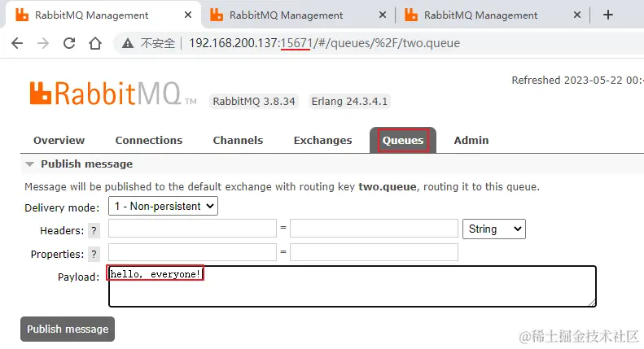Viewport: 644px width, 349px height.
Task: Open the String header type dropdown
Action: click(x=494, y=229)
